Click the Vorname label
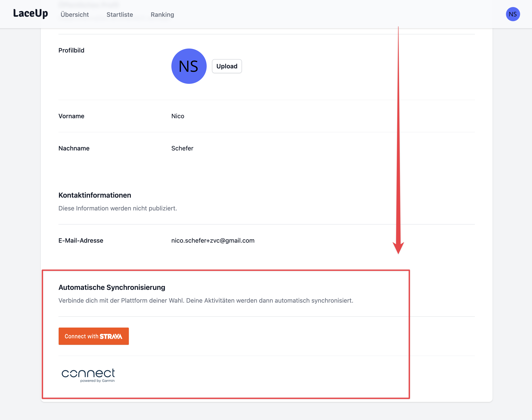The image size is (532, 420). pos(71,116)
